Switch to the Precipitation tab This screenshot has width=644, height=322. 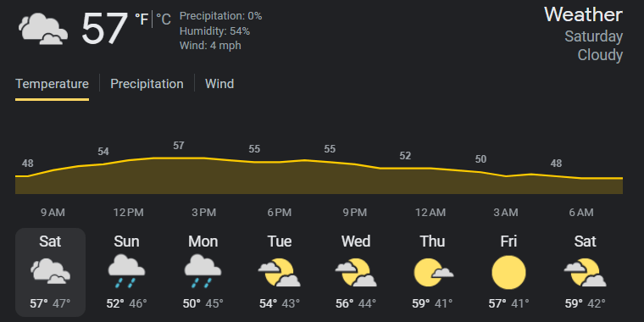point(147,84)
